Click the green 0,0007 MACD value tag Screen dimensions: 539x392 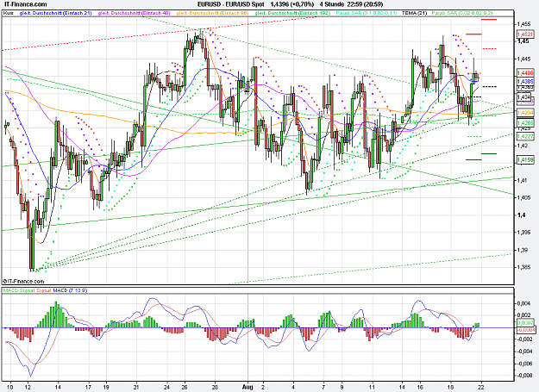point(525,323)
